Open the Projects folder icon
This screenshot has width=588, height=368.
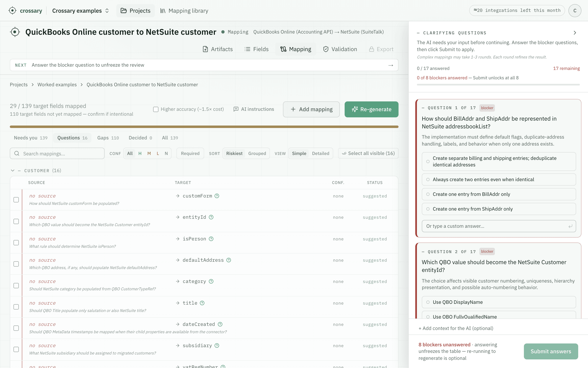tap(124, 10)
